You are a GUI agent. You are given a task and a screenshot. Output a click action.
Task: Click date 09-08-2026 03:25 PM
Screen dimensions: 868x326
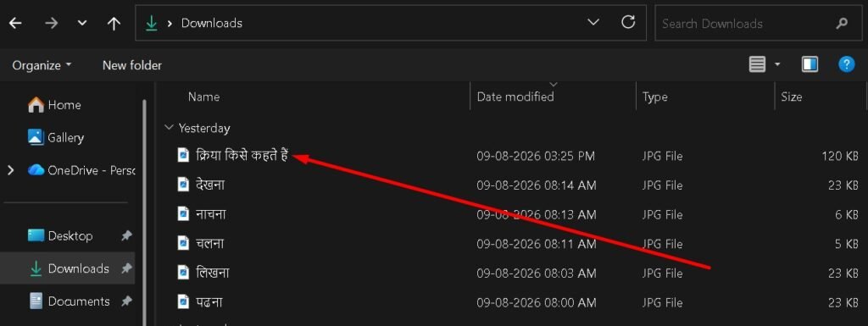536,157
